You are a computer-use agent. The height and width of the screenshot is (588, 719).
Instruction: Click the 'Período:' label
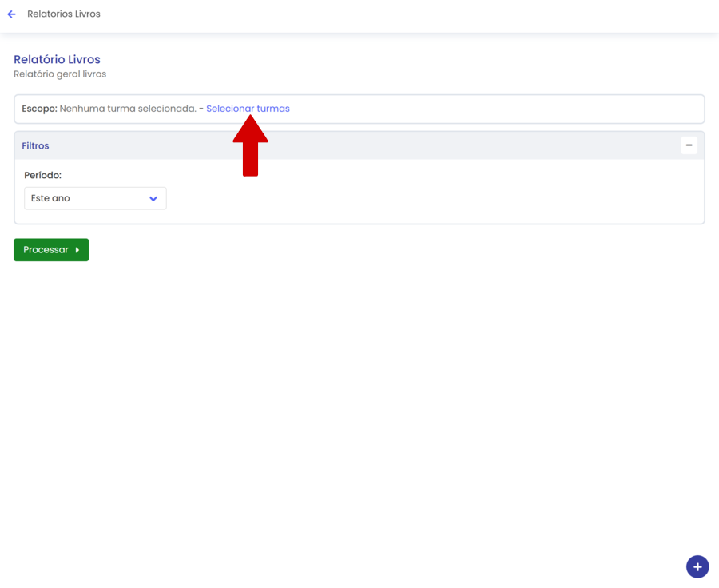pyautogui.click(x=42, y=175)
